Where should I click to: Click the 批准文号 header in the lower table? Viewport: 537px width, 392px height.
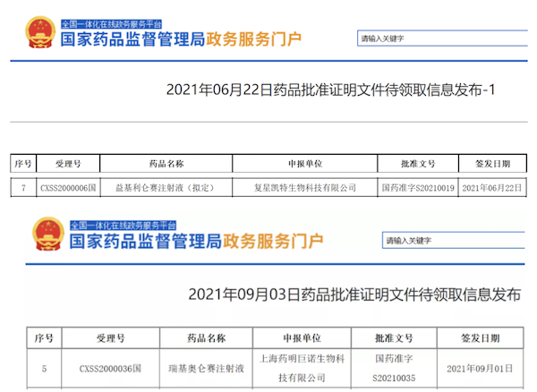394,338
